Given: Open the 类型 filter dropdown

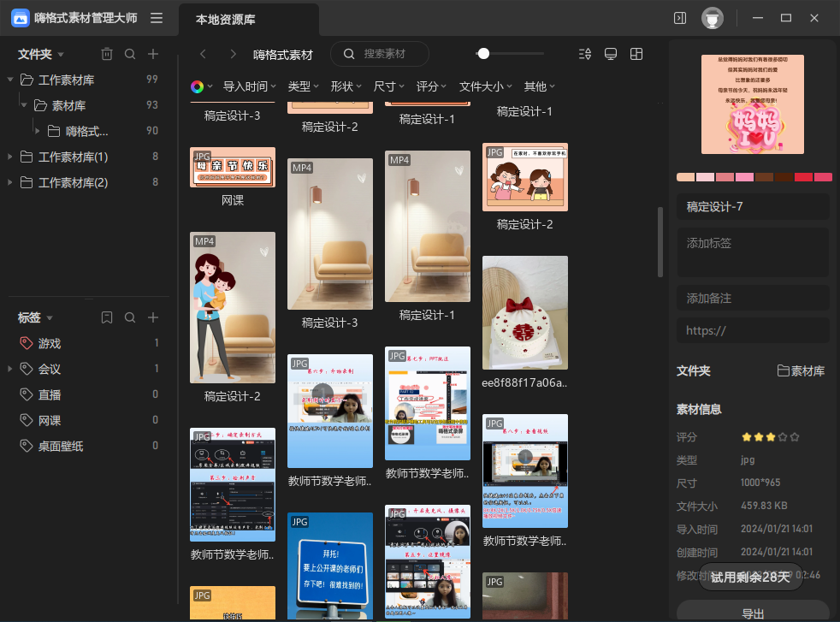Looking at the screenshot, I should pyautogui.click(x=303, y=86).
